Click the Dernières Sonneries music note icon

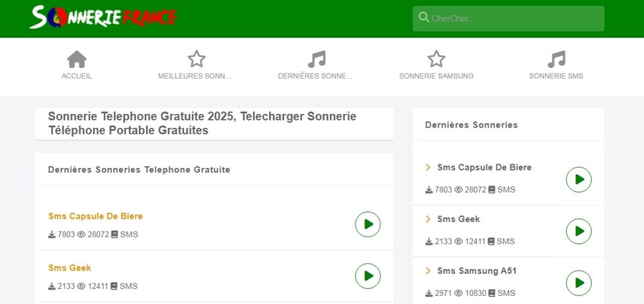[x=316, y=59]
